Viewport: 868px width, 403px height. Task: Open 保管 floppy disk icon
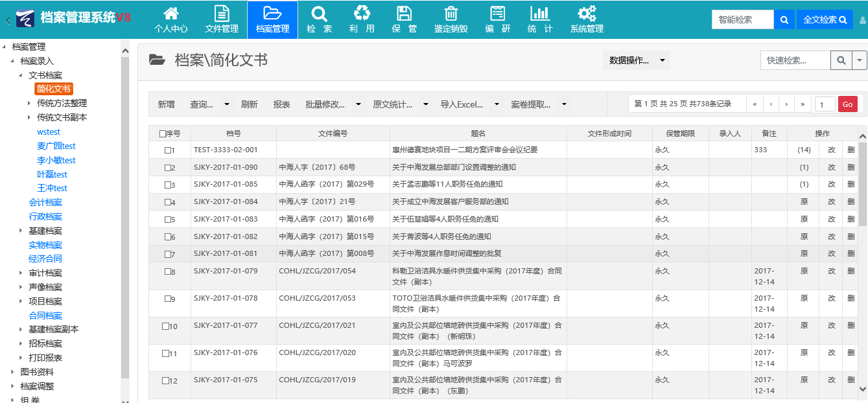405,14
